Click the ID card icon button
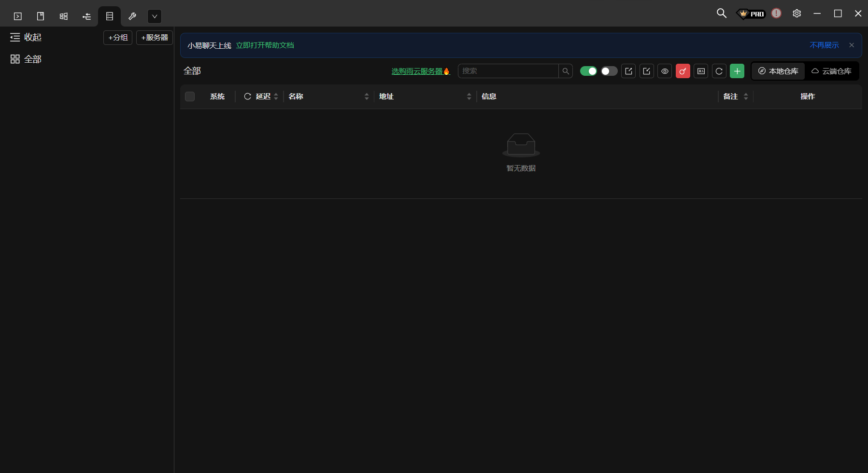 click(701, 71)
